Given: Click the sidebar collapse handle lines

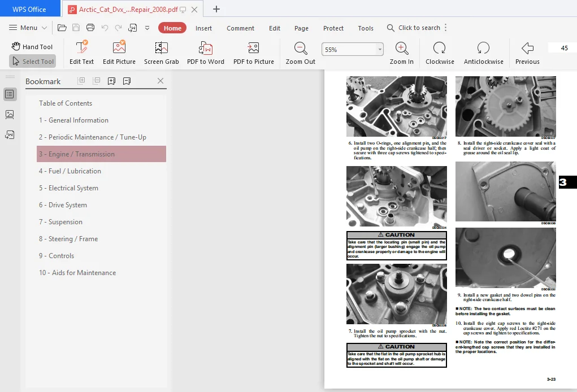Looking at the screenshot, I should coord(10,77).
